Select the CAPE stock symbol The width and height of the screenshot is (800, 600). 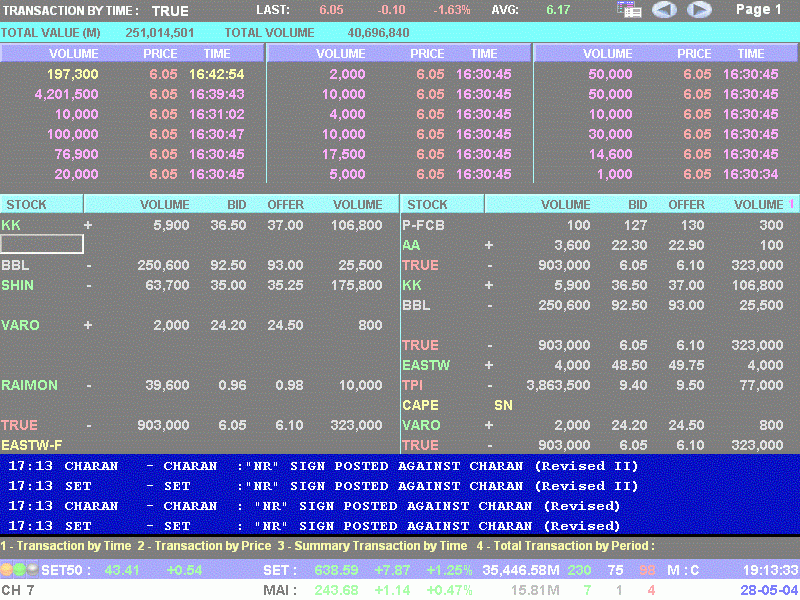420,405
